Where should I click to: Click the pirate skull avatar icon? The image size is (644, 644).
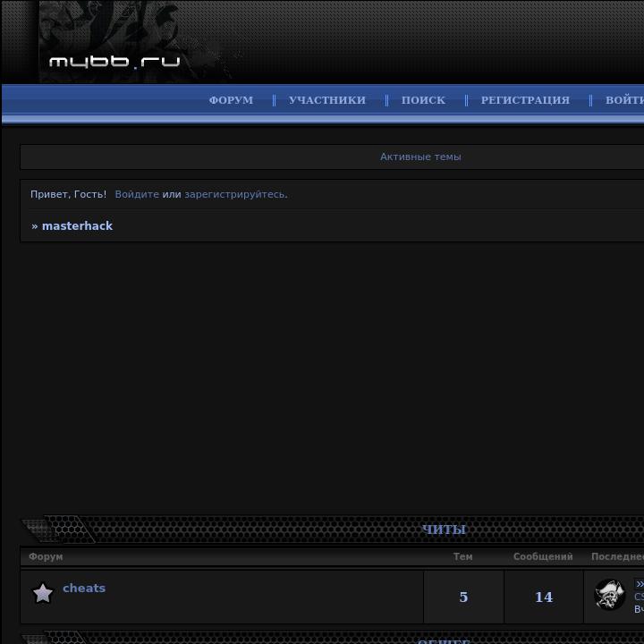click(x=609, y=595)
